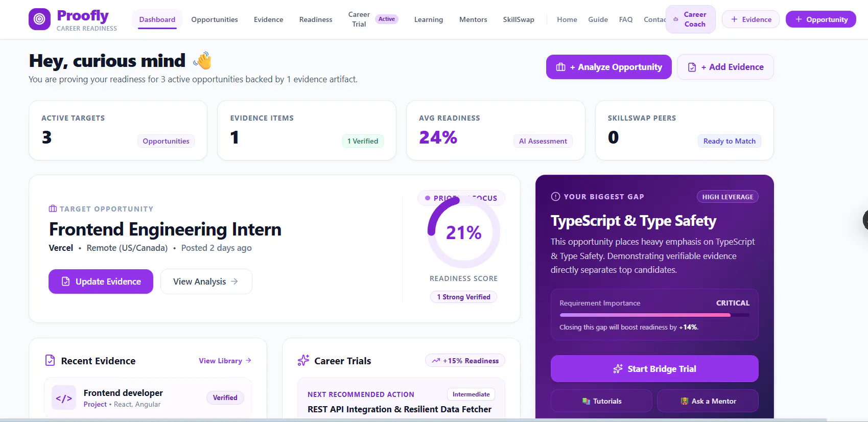
Task: Click the waving hand emoji
Action: [x=202, y=61]
